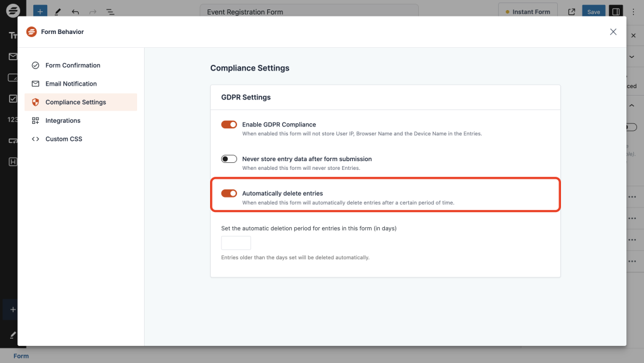Click the Undo arrow icon
Image resolution: width=644 pixels, height=363 pixels.
(x=75, y=11)
